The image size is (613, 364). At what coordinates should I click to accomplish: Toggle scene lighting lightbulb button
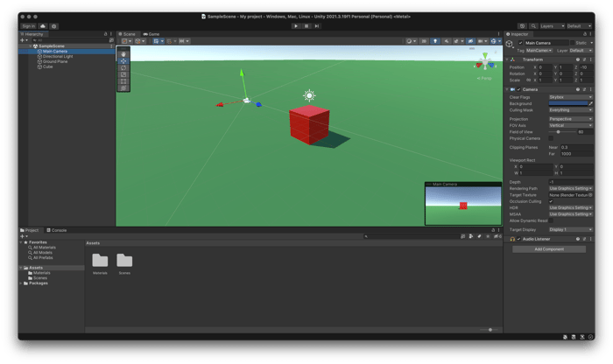click(x=435, y=41)
